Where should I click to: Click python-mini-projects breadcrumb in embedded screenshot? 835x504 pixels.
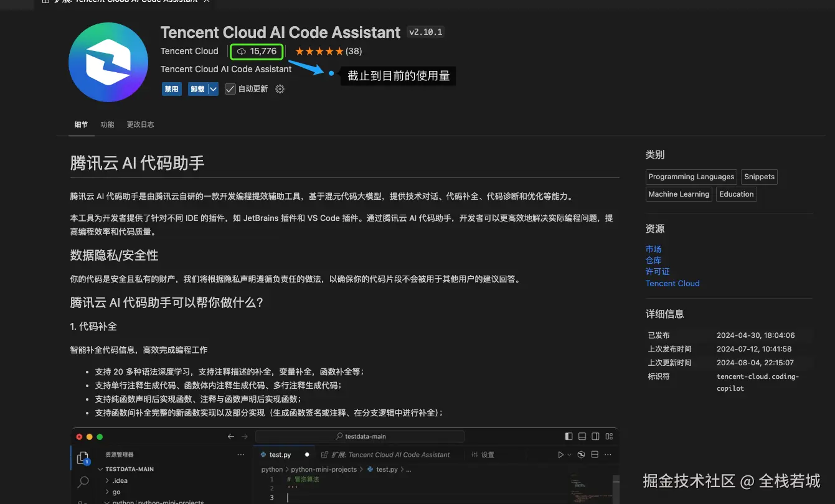click(x=324, y=469)
